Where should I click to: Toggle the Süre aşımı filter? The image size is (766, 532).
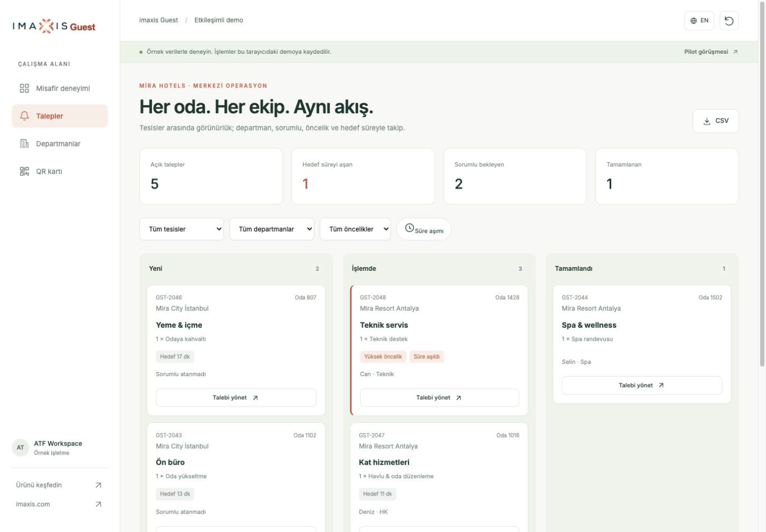coord(424,229)
